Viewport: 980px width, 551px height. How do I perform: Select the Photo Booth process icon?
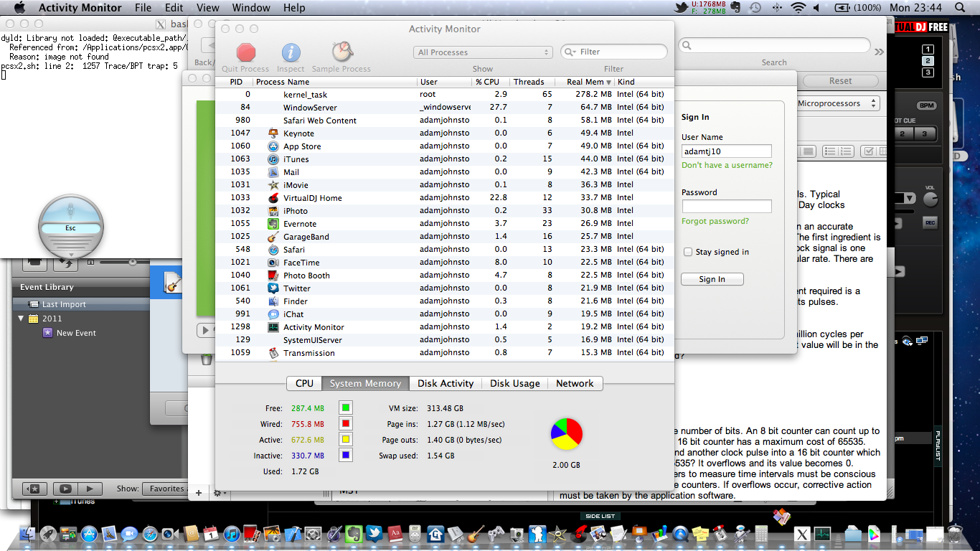pyautogui.click(x=273, y=275)
